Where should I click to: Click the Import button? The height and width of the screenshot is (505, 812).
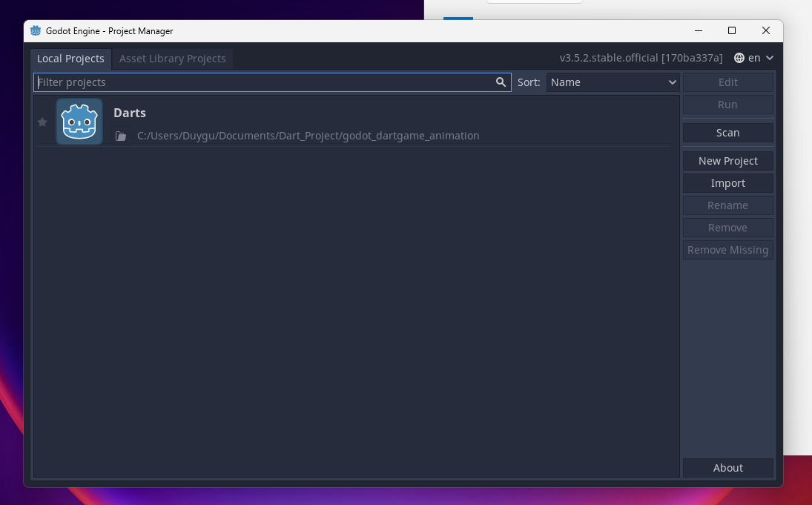coord(727,183)
